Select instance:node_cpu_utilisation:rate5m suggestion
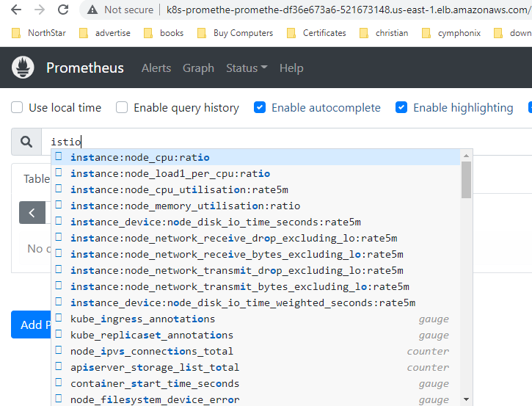 (257, 189)
